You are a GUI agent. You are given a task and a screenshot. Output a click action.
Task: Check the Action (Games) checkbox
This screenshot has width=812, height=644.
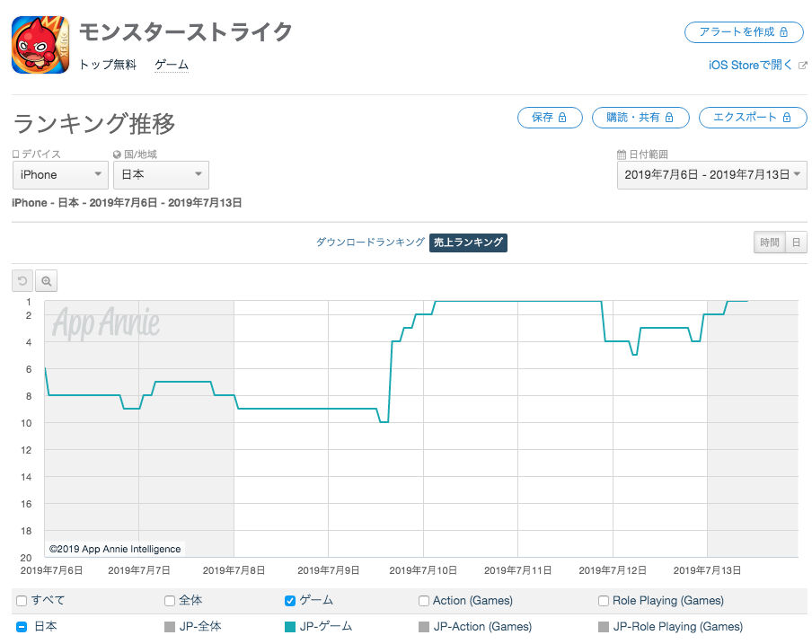point(424,601)
